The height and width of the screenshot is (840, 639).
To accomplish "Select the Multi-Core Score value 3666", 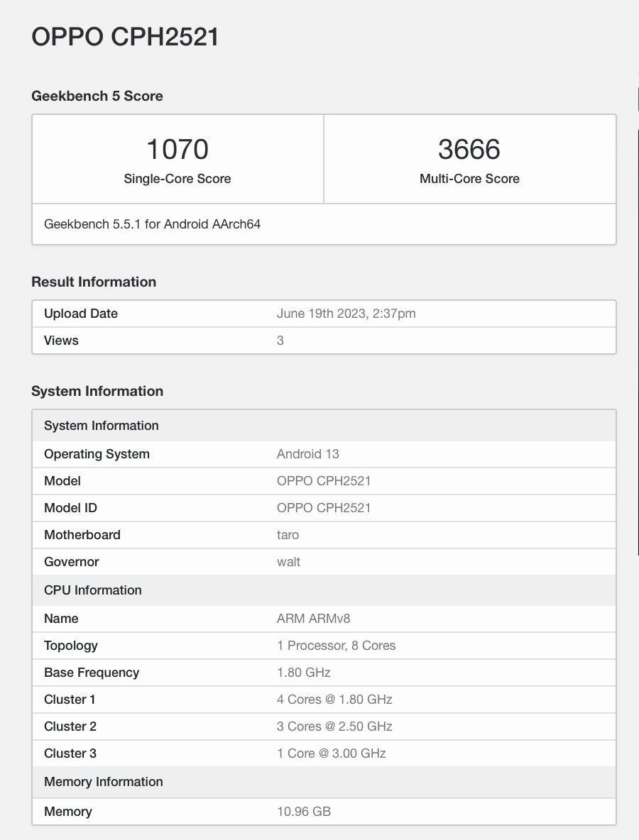I will tap(469, 150).
